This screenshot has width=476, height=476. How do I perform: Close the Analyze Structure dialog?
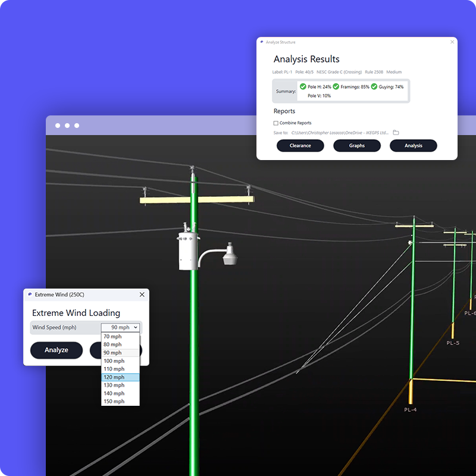point(452,42)
